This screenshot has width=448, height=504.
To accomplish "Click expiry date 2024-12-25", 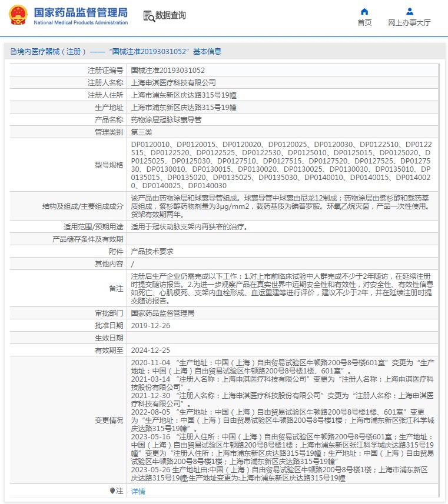I will 151,350.
